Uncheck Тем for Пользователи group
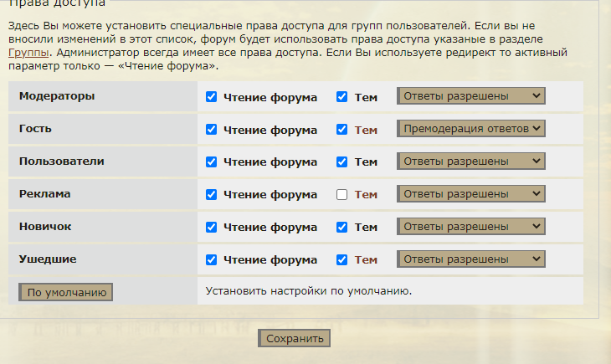 [341, 161]
